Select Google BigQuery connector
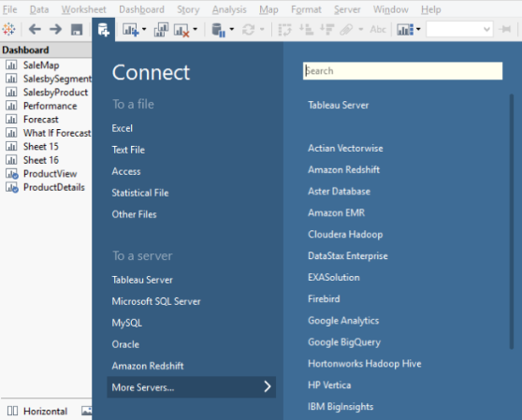Image resolution: width=522 pixels, height=420 pixels. point(344,342)
